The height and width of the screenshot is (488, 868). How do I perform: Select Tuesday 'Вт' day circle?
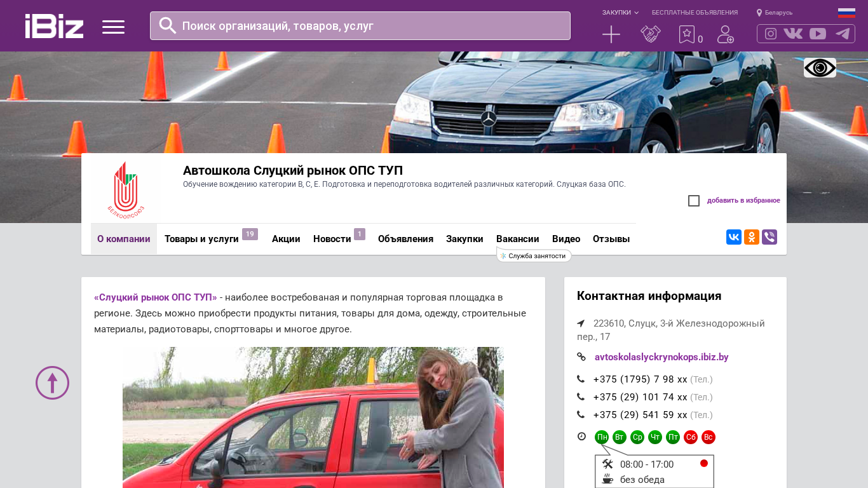(620, 437)
